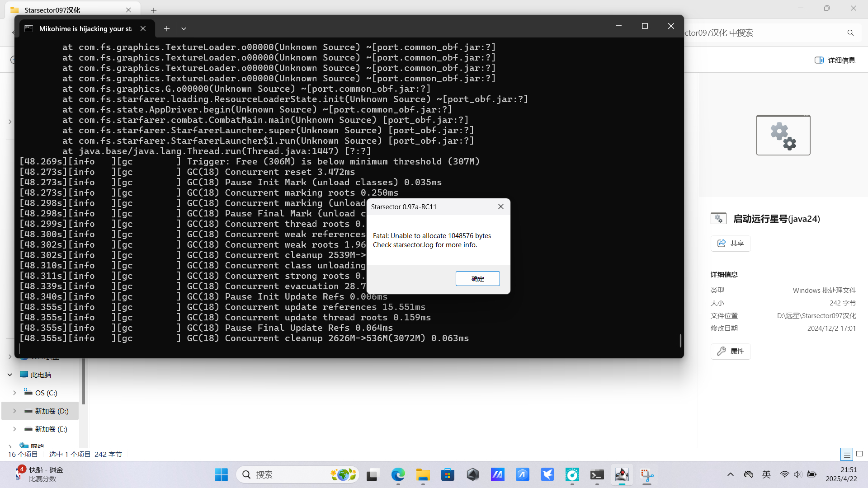Image resolution: width=868 pixels, height=488 pixels.
Task: Expand 新加卷 (E:) drive node
Action: point(14,429)
